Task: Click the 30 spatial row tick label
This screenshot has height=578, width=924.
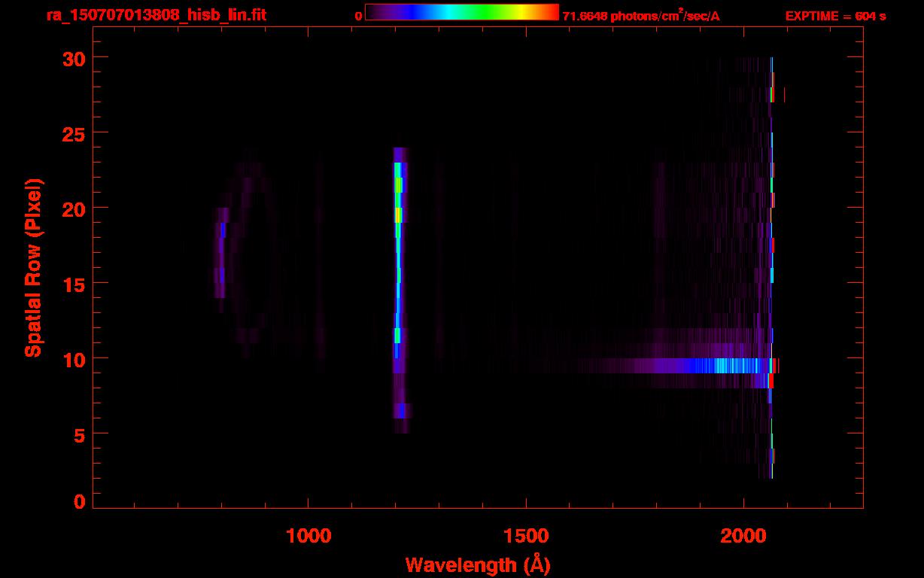Action: (72, 59)
